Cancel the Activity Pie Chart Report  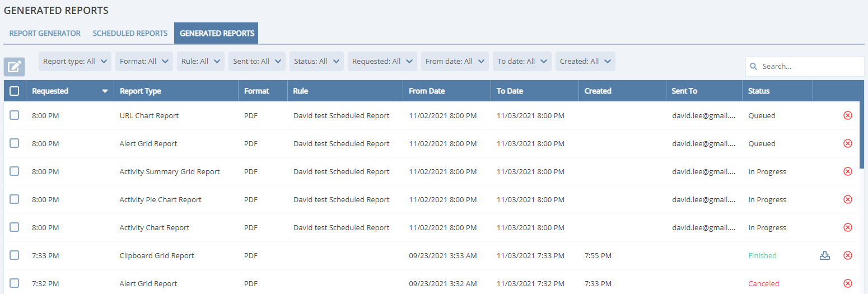click(847, 199)
